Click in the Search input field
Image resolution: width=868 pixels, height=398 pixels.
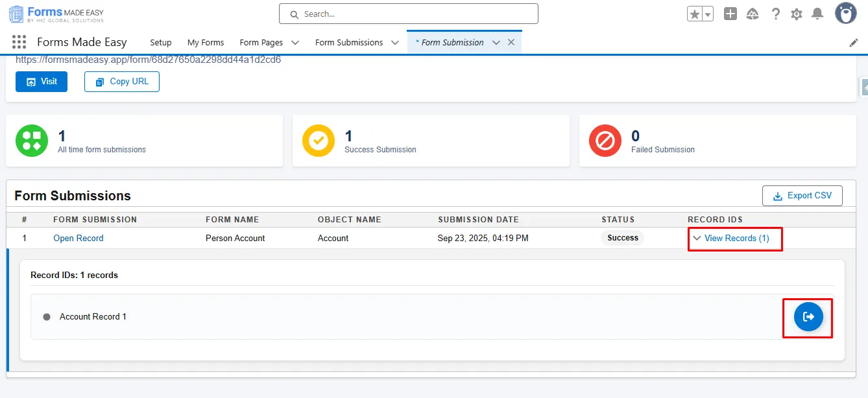pos(409,14)
